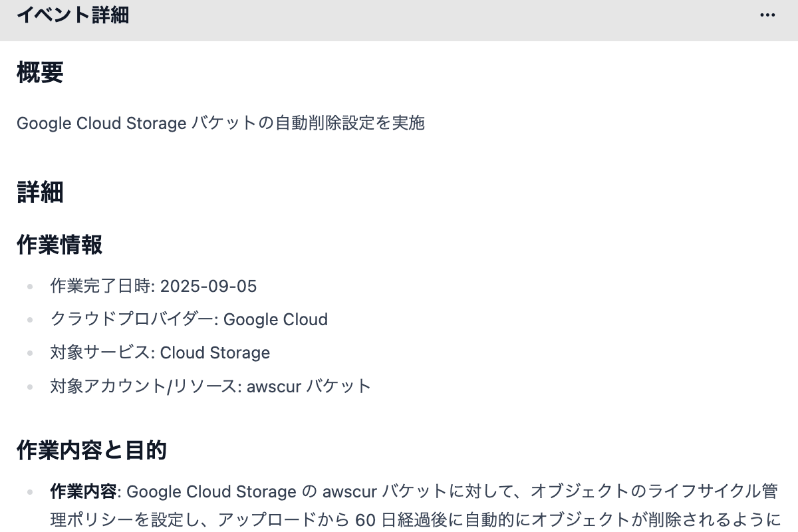
Task: Click the 対象アカウント/リソース label
Action: point(145,386)
